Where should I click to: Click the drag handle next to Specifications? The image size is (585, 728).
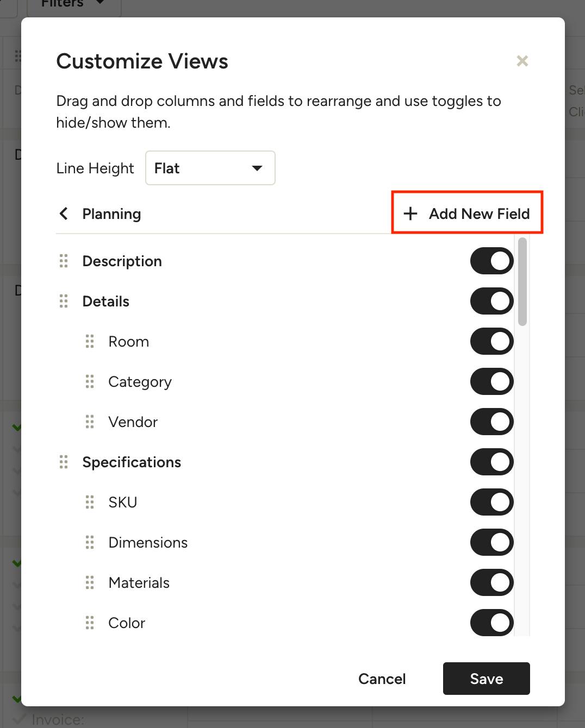tap(64, 462)
